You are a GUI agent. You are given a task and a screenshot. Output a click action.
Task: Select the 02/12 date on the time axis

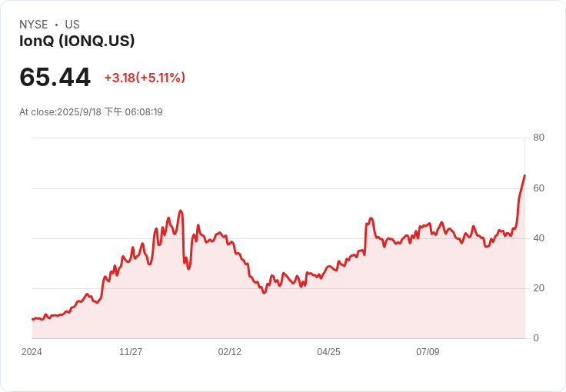point(230,352)
